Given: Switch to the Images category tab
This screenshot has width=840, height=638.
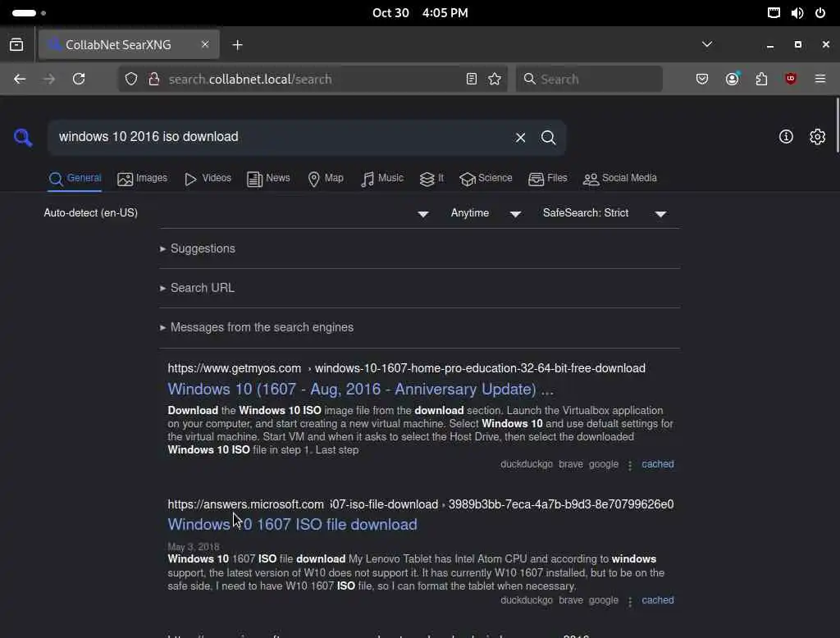Looking at the screenshot, I should coord(143,179).
